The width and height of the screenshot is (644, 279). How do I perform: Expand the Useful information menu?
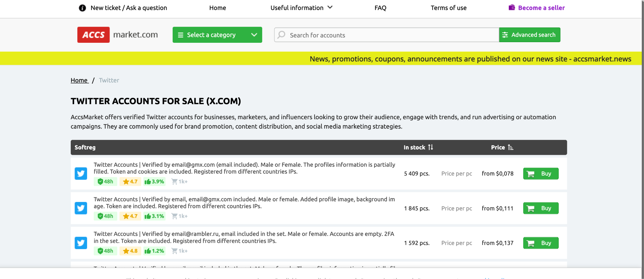pyautogui.click(x=301, y=8)
